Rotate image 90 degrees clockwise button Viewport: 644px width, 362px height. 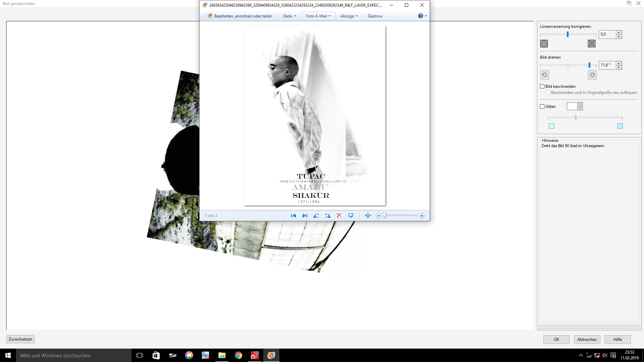click(592, 75)
